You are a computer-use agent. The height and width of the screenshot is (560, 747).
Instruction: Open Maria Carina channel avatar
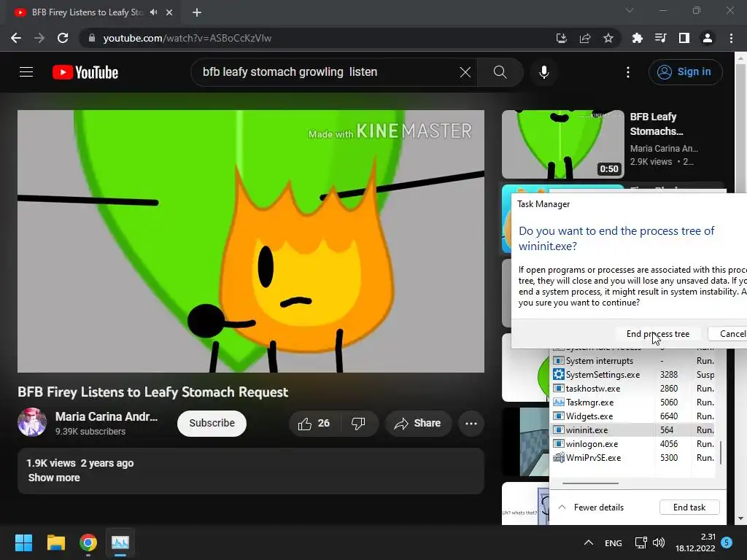(x=32, y=422)
